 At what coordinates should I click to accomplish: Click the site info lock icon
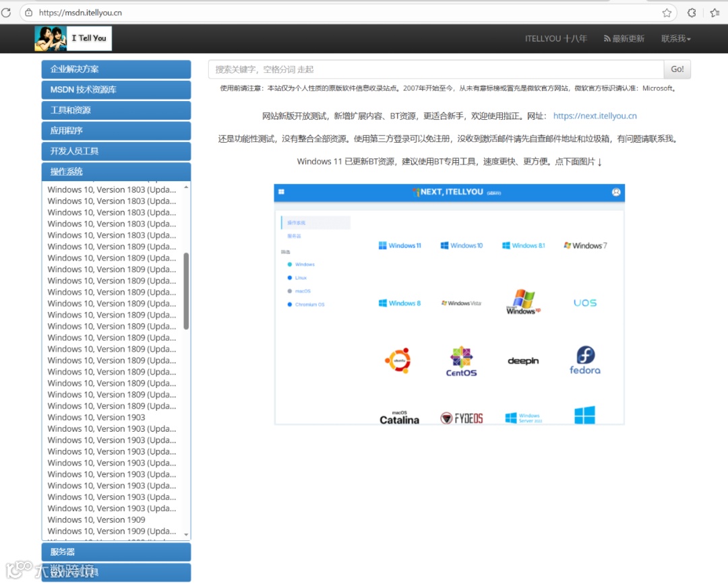[x=29, y=13]
